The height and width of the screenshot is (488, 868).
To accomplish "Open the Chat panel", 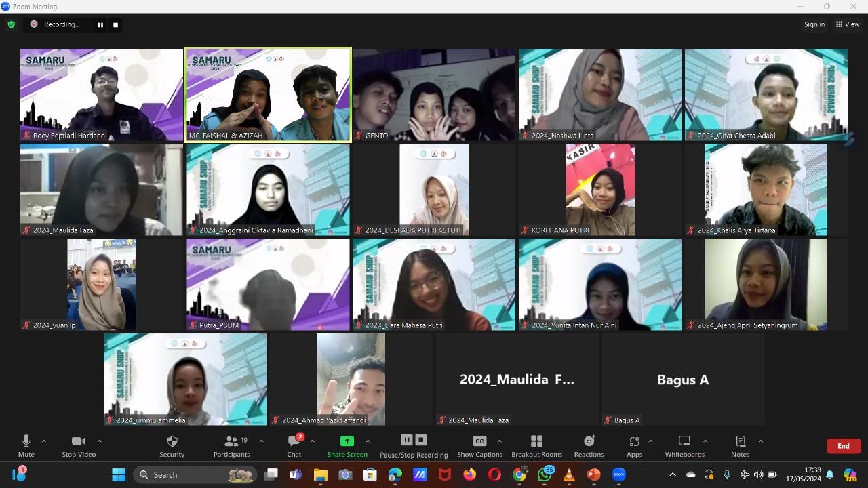I will pos(294,441).
